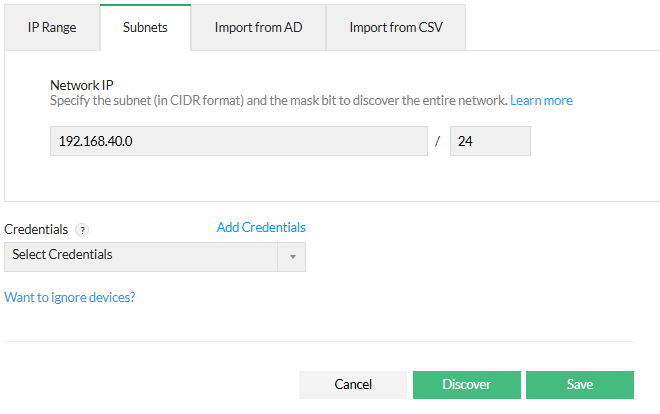Click the mask bit field showing 24

coord(490,142)
